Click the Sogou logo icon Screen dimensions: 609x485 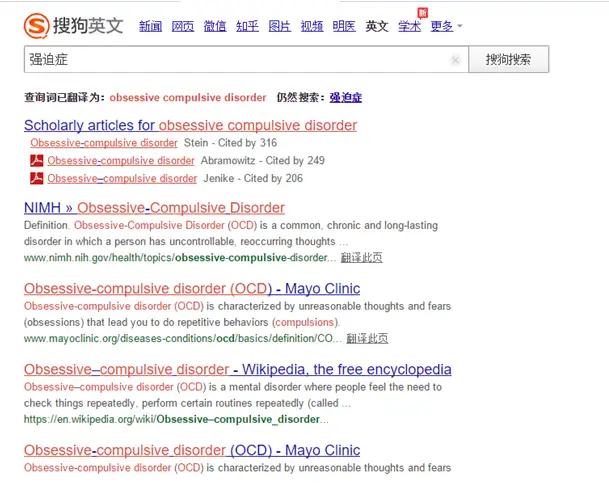coord(37,26)
